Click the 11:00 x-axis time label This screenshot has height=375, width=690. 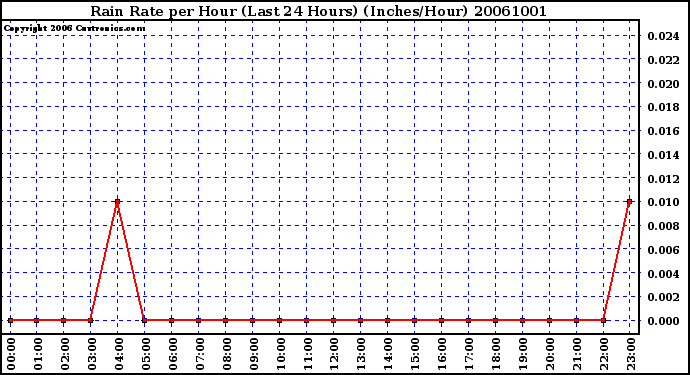point(308,354)
